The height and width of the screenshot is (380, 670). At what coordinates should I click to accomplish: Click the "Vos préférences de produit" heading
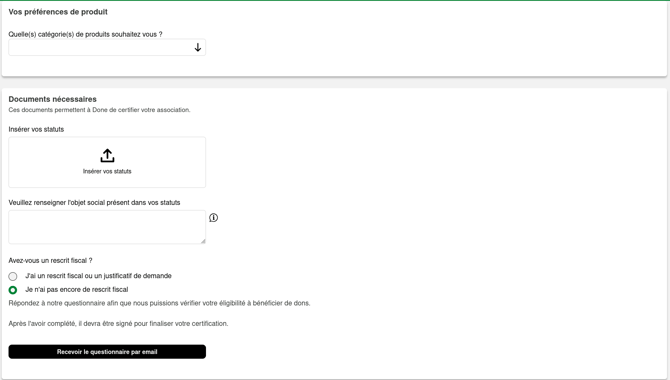[x=58, y=12]
